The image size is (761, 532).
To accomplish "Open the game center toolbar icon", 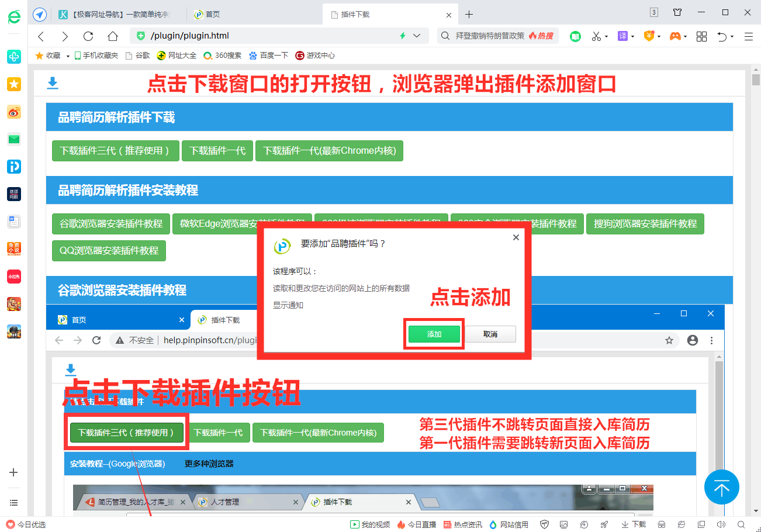I will click(675, 36).
